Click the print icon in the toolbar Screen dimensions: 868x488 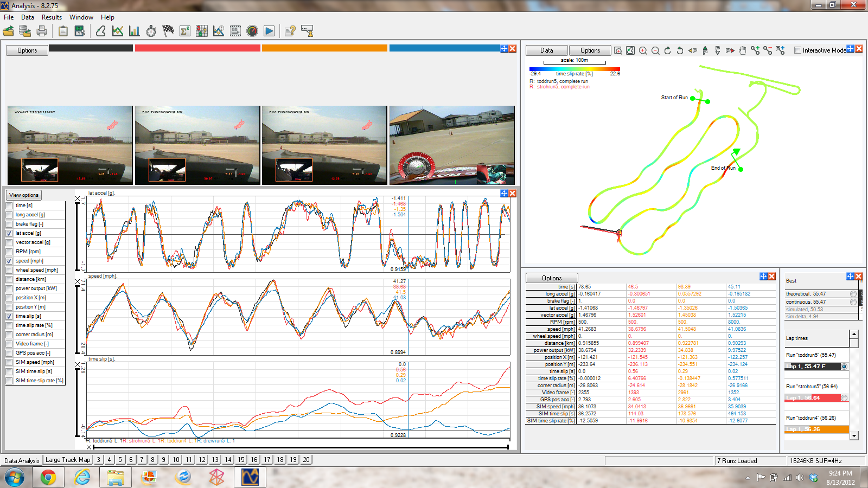click(x=42, y=31)
